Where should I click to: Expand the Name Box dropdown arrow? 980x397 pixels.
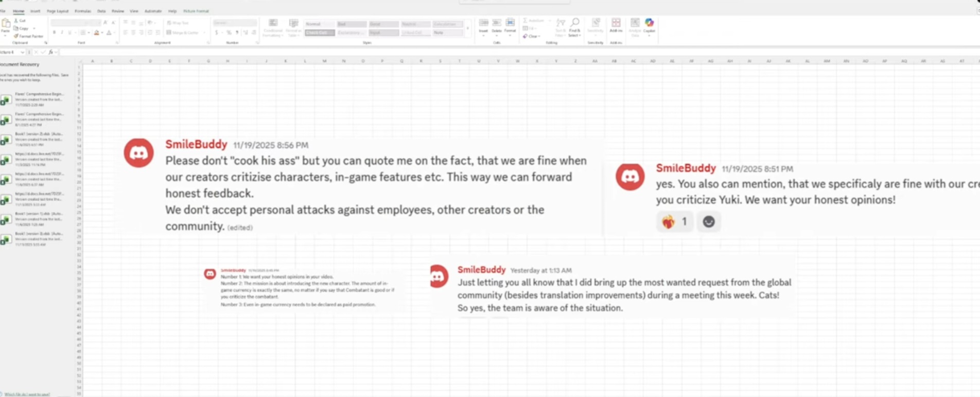(22, 52)
